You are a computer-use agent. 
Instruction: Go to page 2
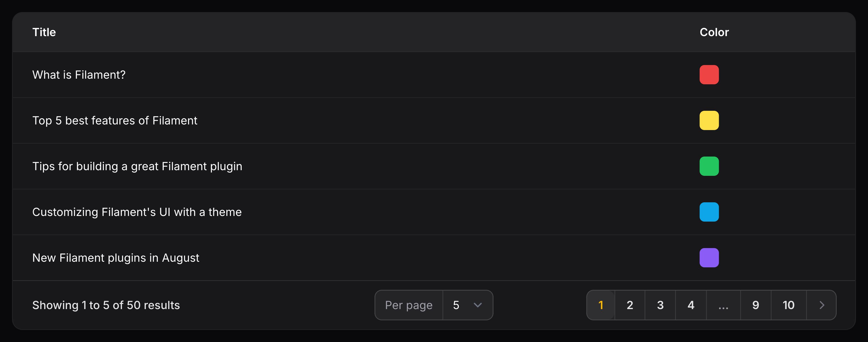pos(630,305)
